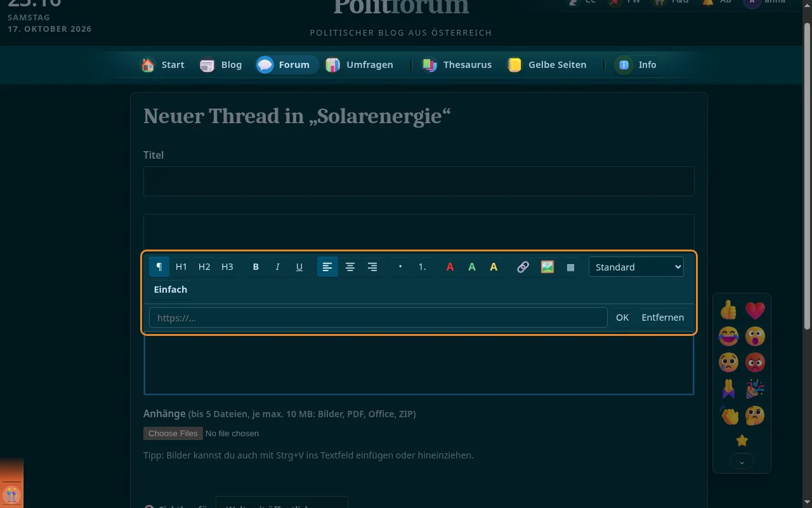Insert the laughing with tears emoji

729,336
